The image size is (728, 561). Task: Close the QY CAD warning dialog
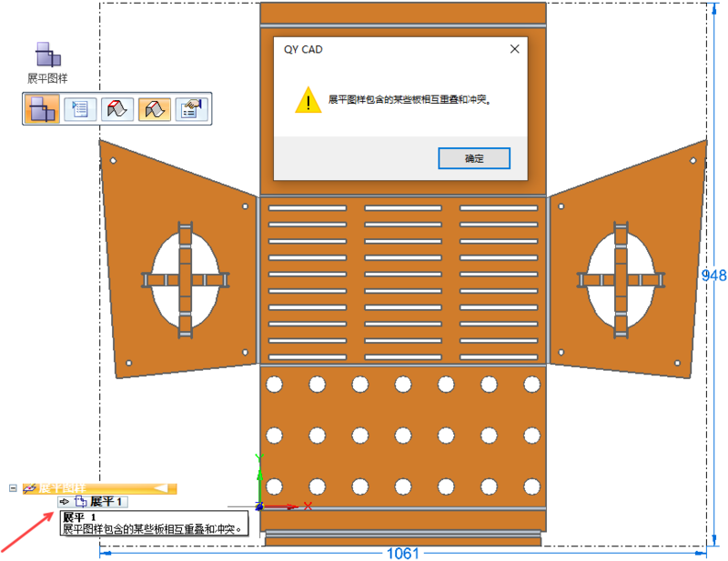515,50
